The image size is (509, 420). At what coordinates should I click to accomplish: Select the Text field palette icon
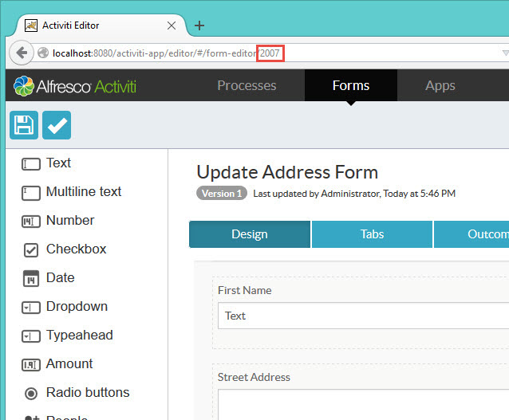point(31,164)
